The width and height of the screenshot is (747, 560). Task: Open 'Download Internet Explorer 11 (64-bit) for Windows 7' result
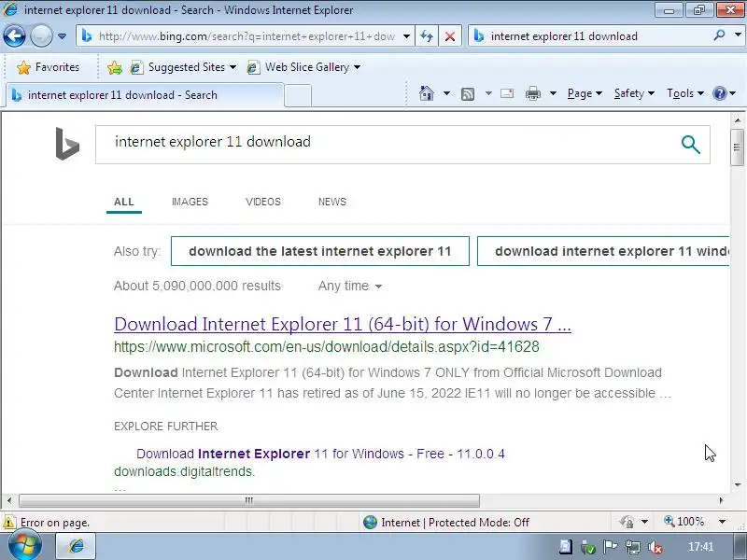[343, 324]
